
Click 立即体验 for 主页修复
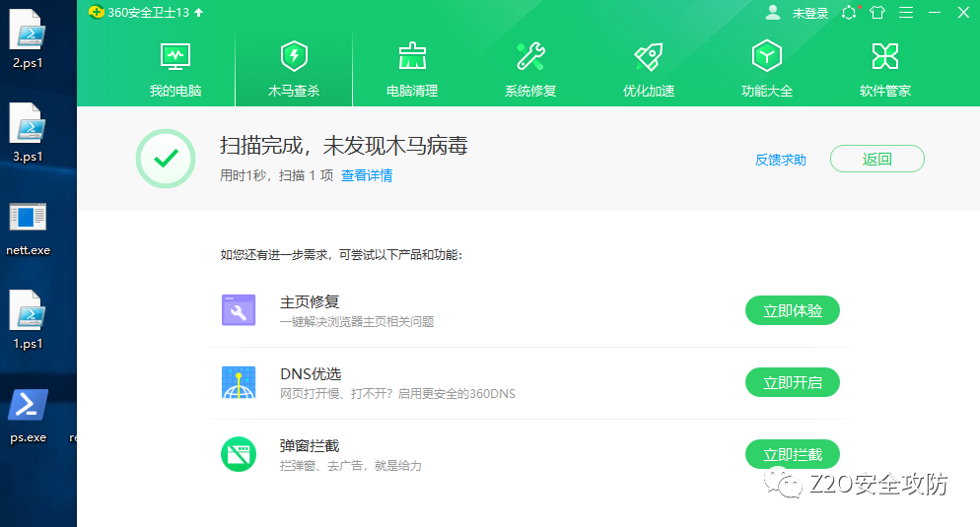793,310
